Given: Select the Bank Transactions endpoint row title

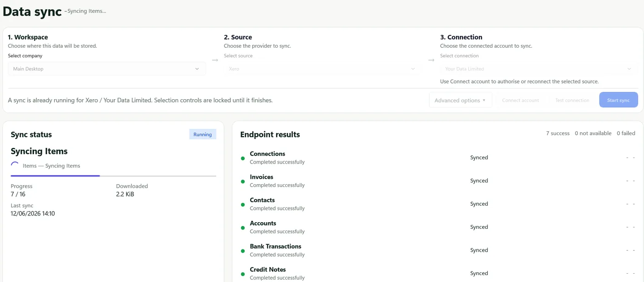Looking at the screenshot, I should [x=276, y=246].
